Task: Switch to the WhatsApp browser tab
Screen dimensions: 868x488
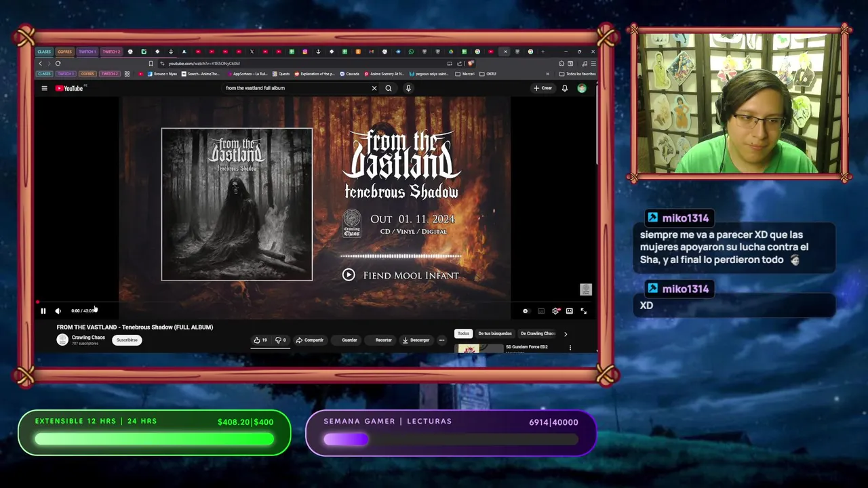Action: coord(411,52)
